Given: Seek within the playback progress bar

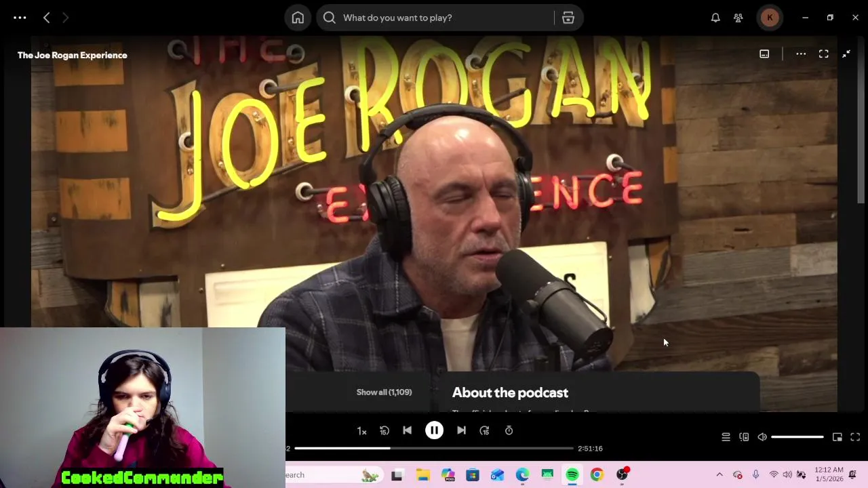Looking at the screenshot, I should pos(434,448).
